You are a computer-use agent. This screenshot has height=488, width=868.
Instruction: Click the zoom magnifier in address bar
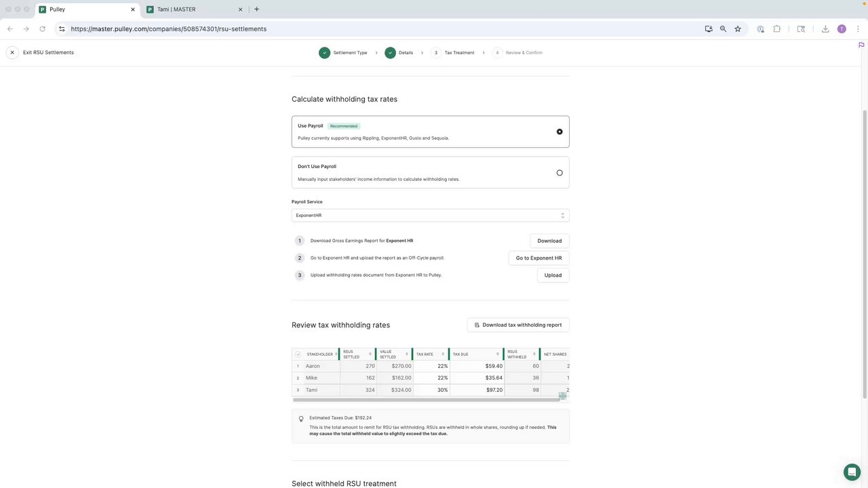pos(723,29)
